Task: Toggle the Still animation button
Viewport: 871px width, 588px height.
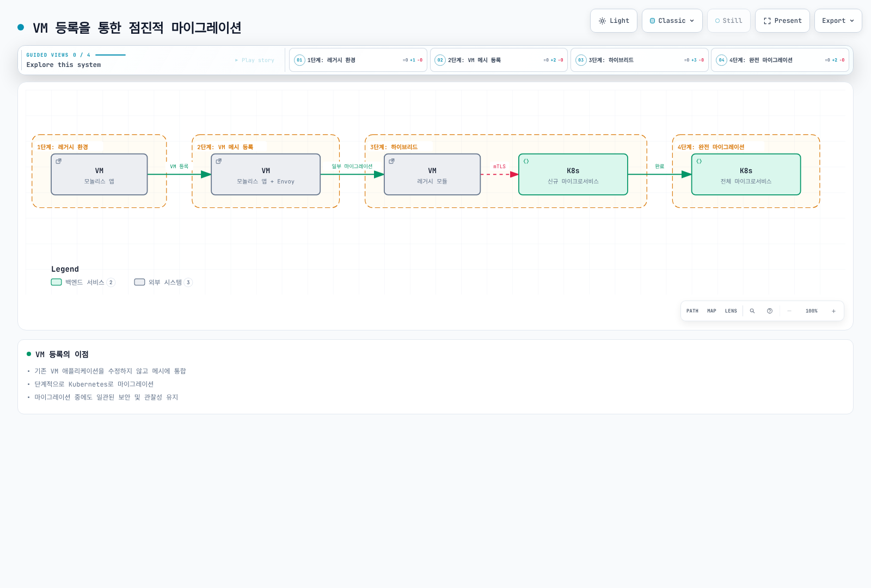Action: (x=728, y=21)
